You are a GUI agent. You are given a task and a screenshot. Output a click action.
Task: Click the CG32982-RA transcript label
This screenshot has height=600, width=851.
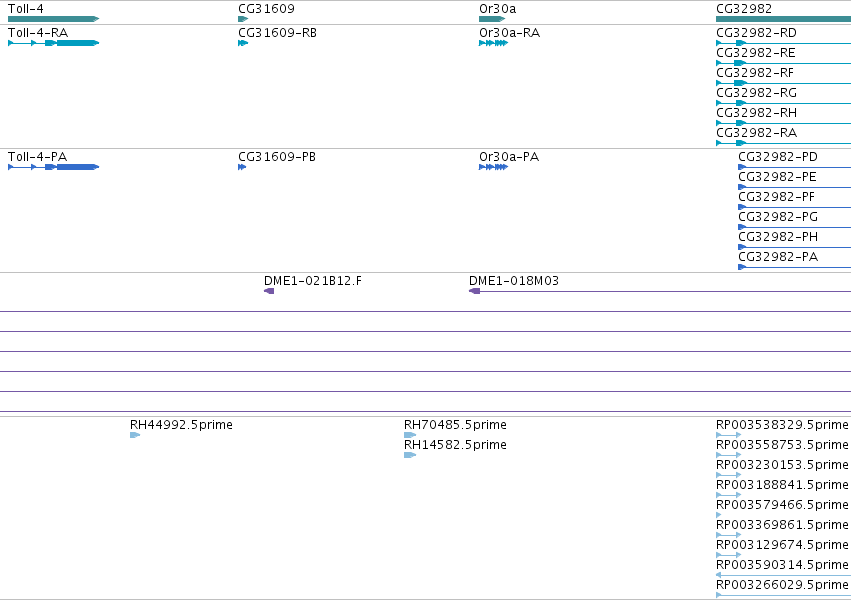(757, 133)
